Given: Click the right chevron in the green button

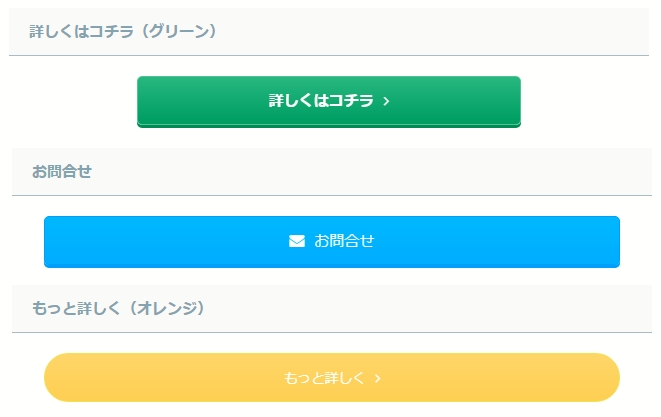Looking at the screenshot, I should pos(387,101).
